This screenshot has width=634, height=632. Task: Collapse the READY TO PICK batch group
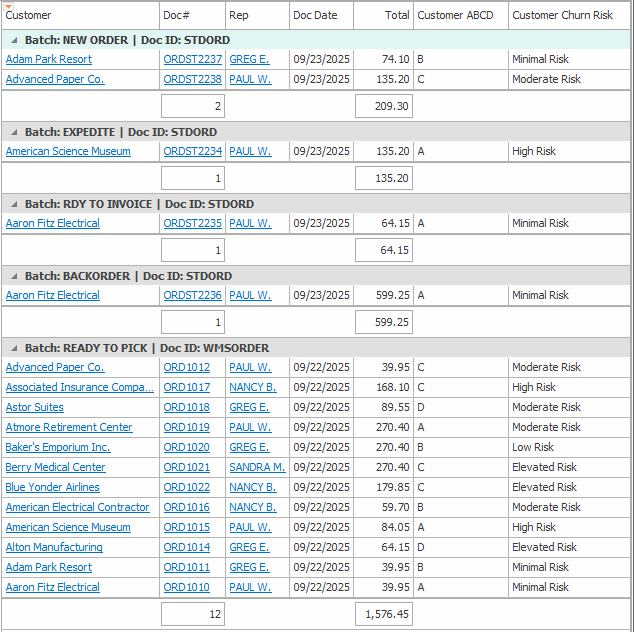pos(14,348)
